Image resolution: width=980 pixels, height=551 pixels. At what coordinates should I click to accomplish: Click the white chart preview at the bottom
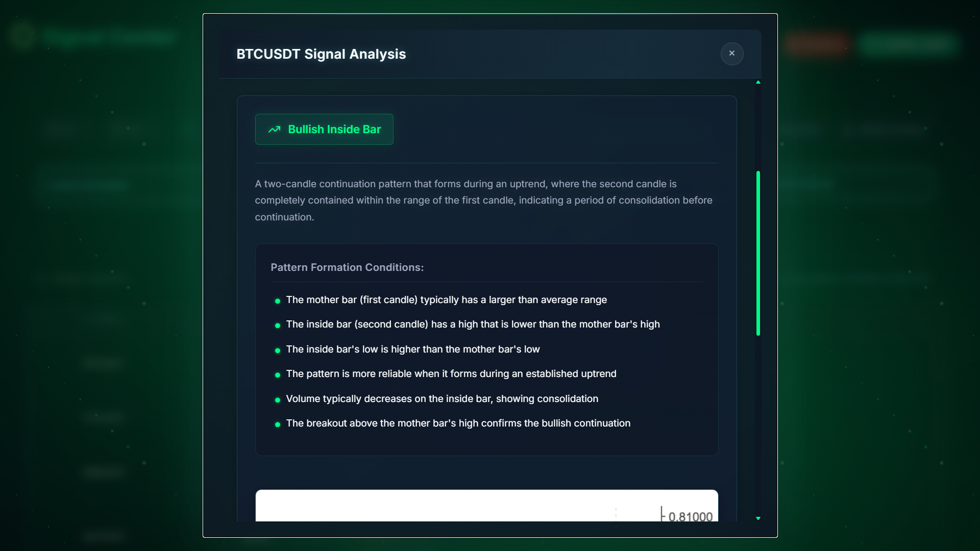pos(486,505)
